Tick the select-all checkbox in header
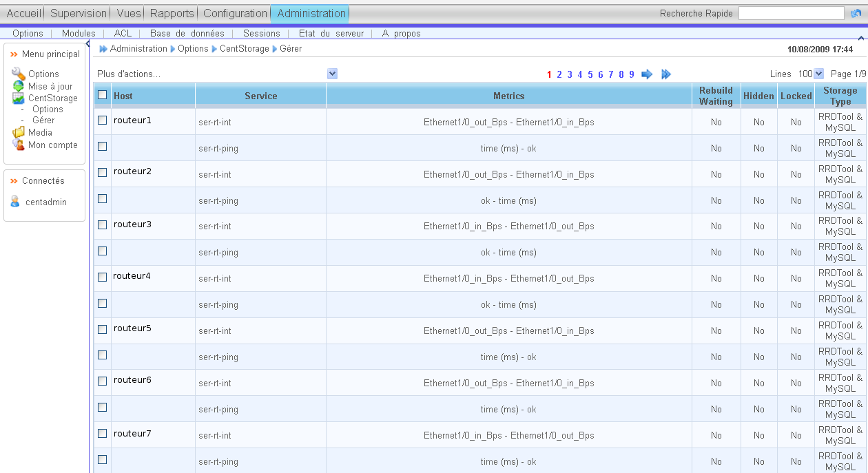Image resolution: width=868 pixels, height=473 pixels. tap(103, 95)
